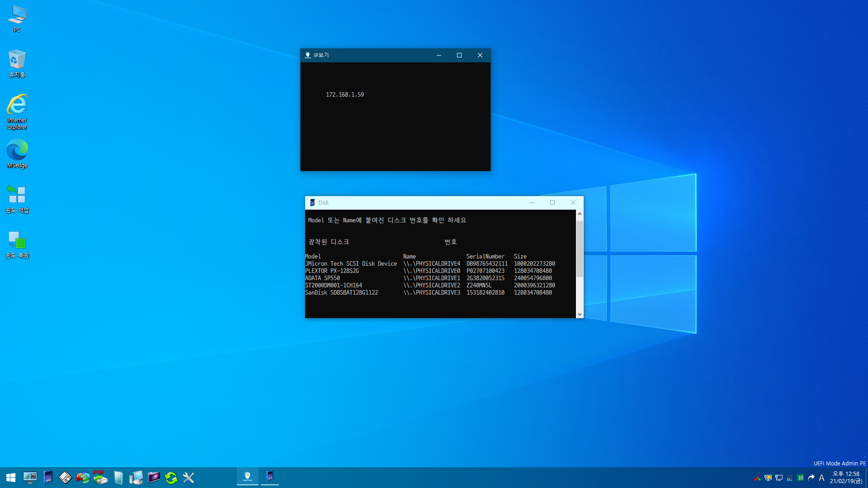Open the clock showing 오후 12:58
Screen dimensions: 868x488
846,478
